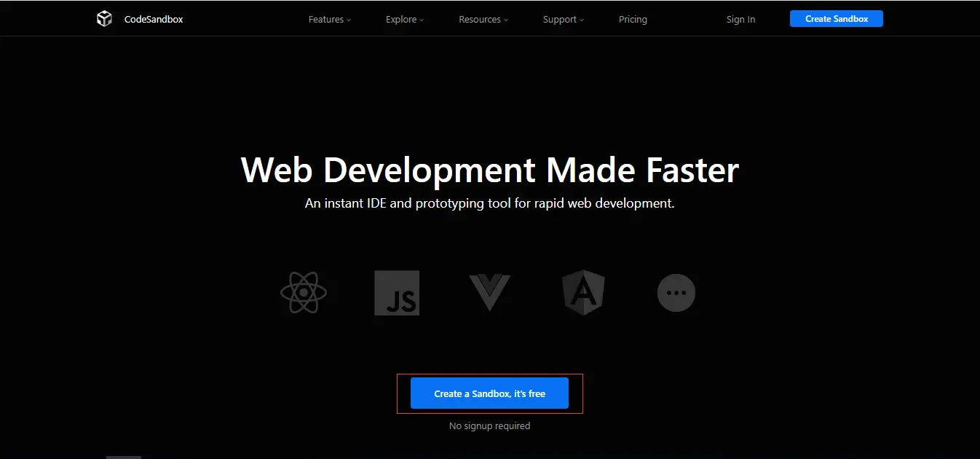Click Create a Sandbox, it's free button
The width and height of the screenshot is (980, 459).
pyautogui.click(x=489, y=393)
